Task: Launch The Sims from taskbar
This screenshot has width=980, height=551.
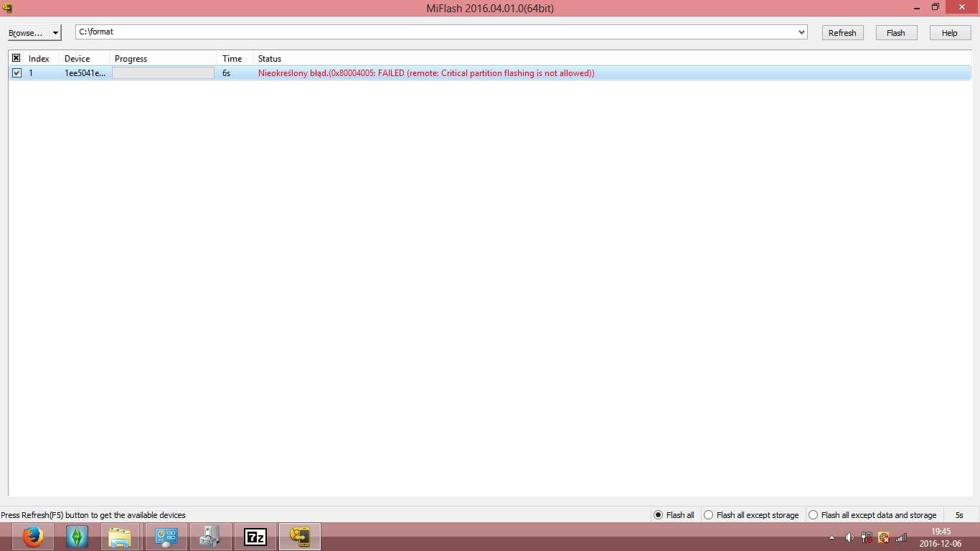Action: [77, 537]
